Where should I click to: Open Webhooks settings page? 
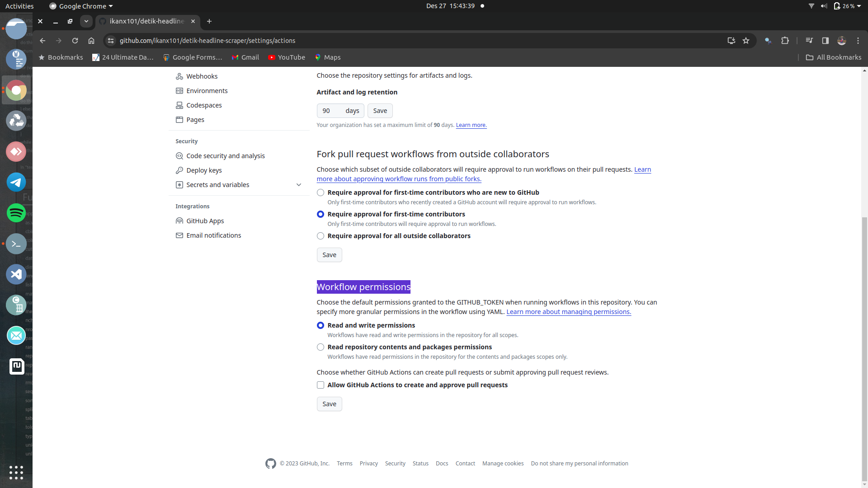click(x=202, y=76)
